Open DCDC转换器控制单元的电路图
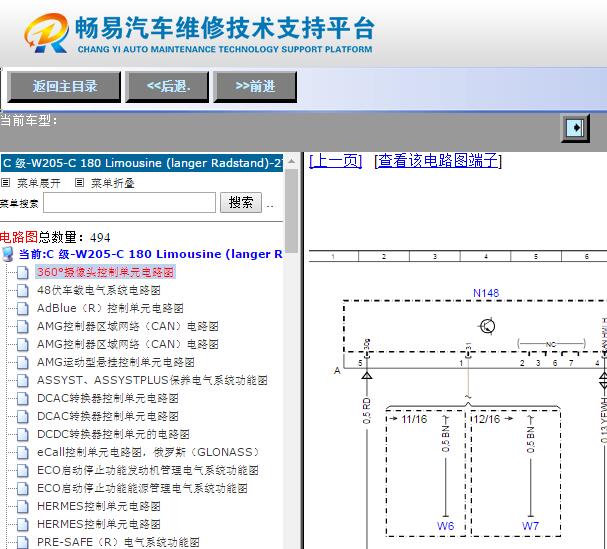 113,434
